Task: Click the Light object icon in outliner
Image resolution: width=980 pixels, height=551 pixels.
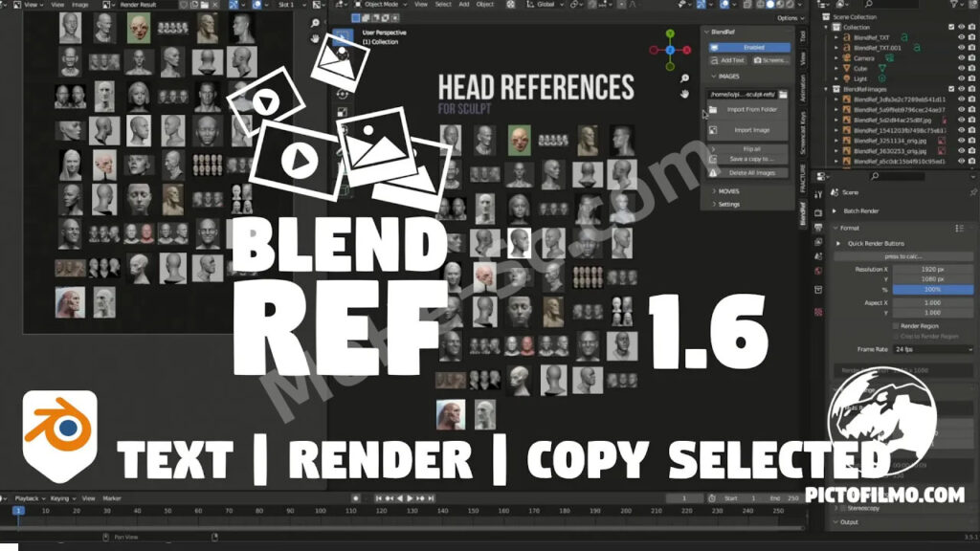Action: pos(845,78)
